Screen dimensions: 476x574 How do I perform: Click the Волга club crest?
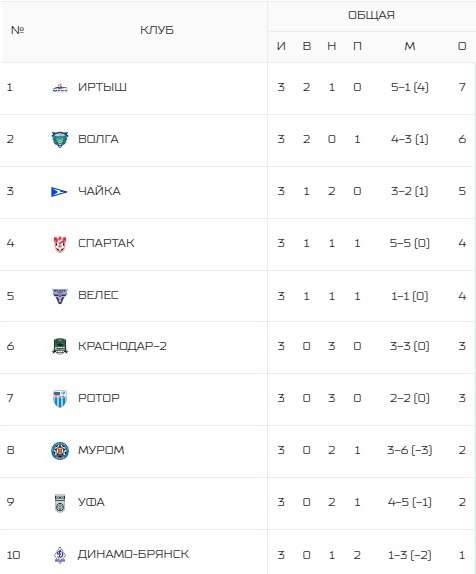coord(60,139)
